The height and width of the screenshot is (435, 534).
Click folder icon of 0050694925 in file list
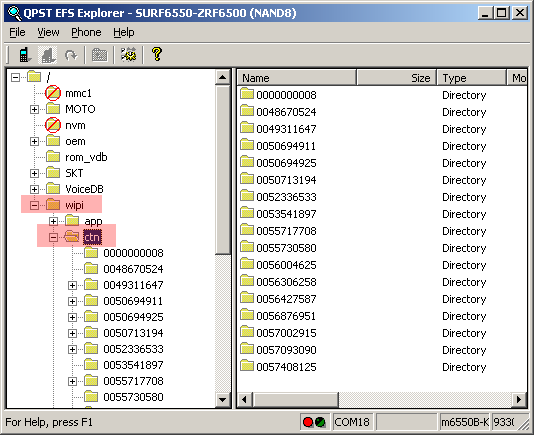click(x=247, y=162)
